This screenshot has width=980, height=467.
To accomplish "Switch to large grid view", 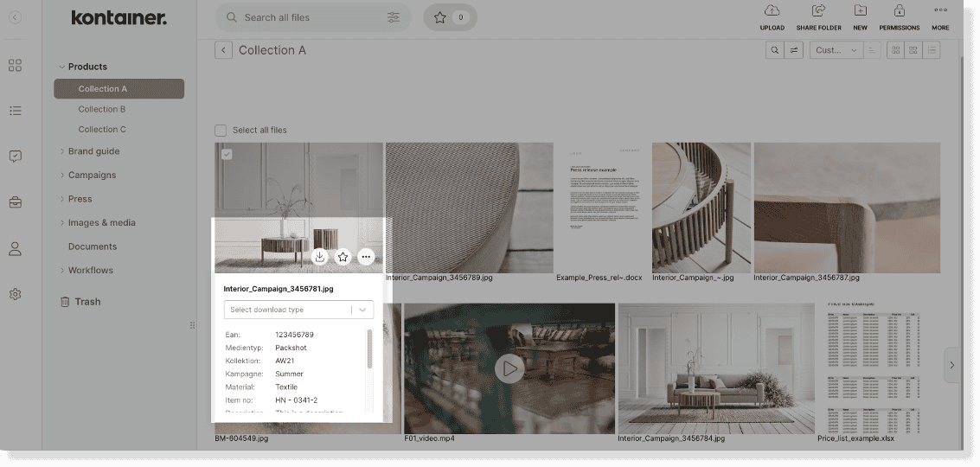I will [x=895, y=50].
